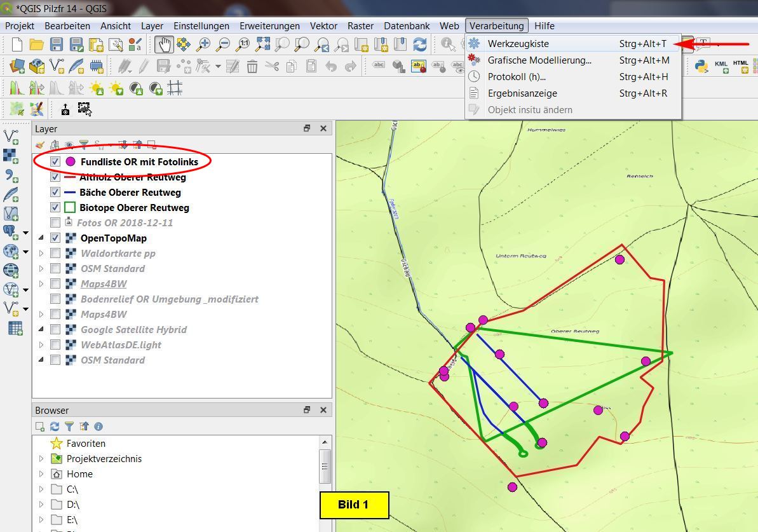
Task: Enable the Google Satellite Hybrid layer checkbox
Action: [55, 329]
